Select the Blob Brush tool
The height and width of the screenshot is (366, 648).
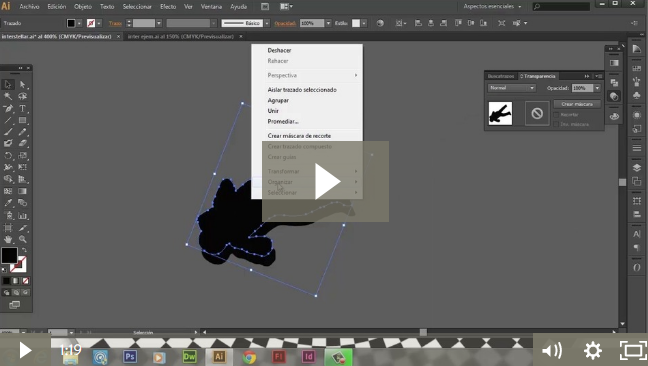[x=8, y=144]
